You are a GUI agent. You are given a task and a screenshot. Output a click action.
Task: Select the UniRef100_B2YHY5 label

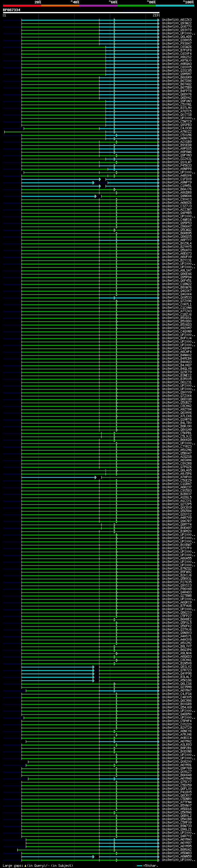(x=177, y=247)
